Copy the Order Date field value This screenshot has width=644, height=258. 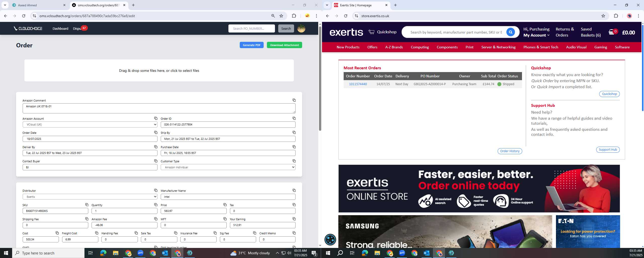[x=156, y=133]
